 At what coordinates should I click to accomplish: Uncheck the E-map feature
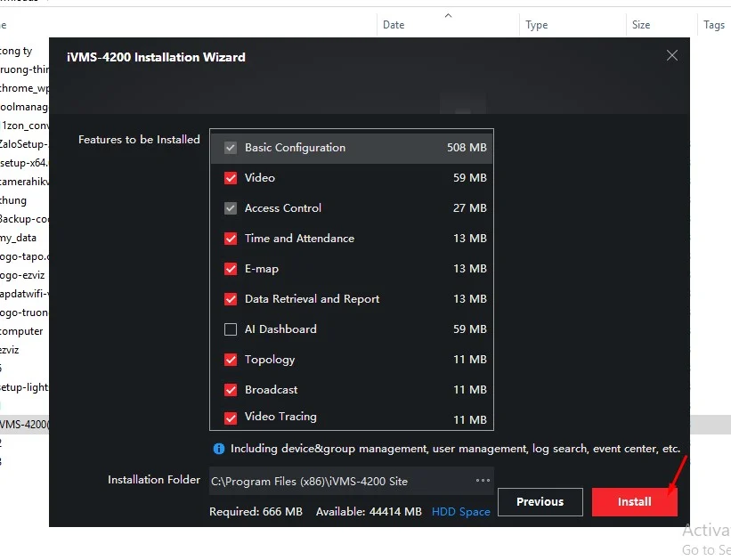click(231, 269)
